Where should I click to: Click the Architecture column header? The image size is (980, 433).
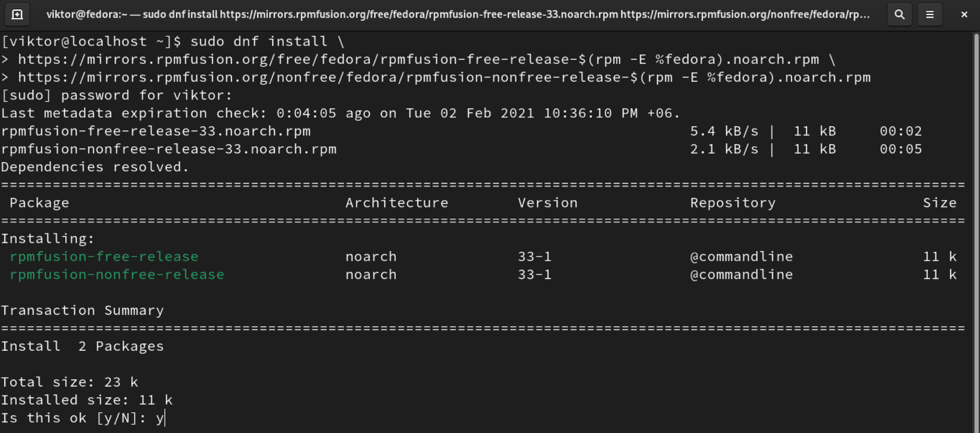pos(397,202)
